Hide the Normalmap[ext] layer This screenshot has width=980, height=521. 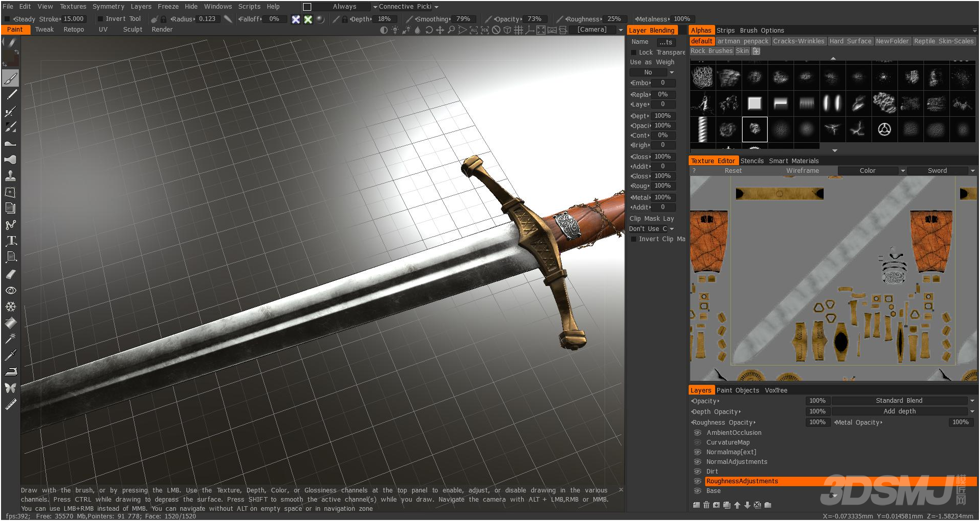tap(698, 452)
